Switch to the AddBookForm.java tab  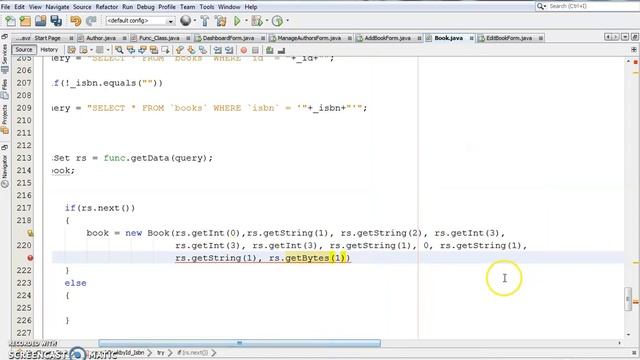(x=387, y=38)
